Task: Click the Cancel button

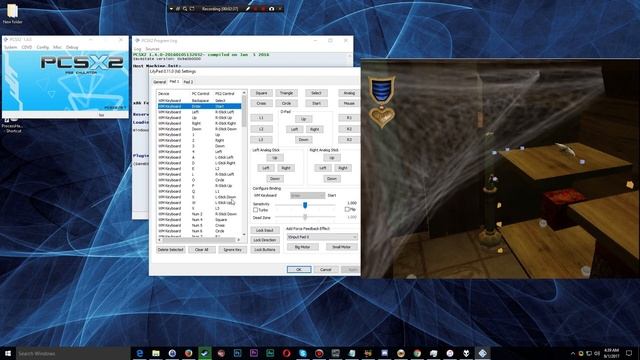Action: point(326,269)
